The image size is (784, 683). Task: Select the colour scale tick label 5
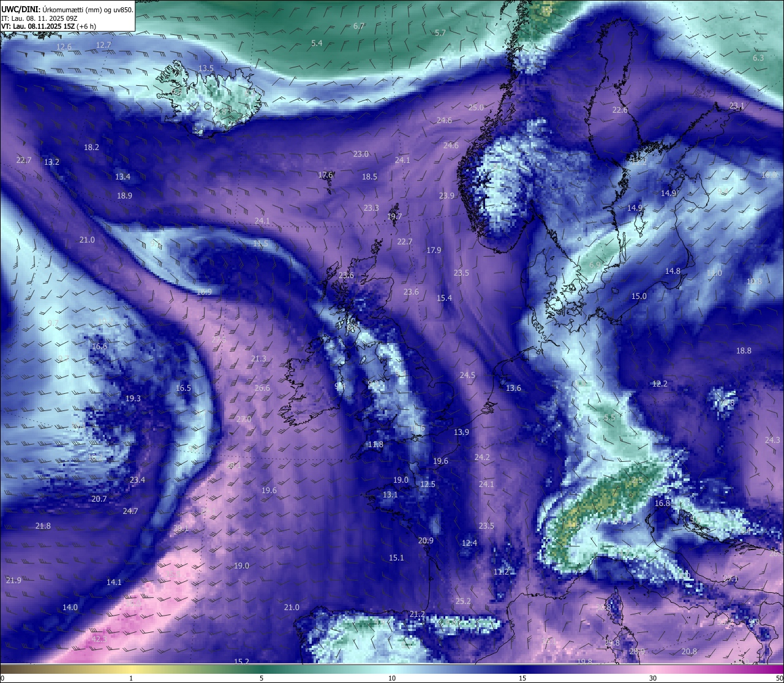[x=262, y=678]
